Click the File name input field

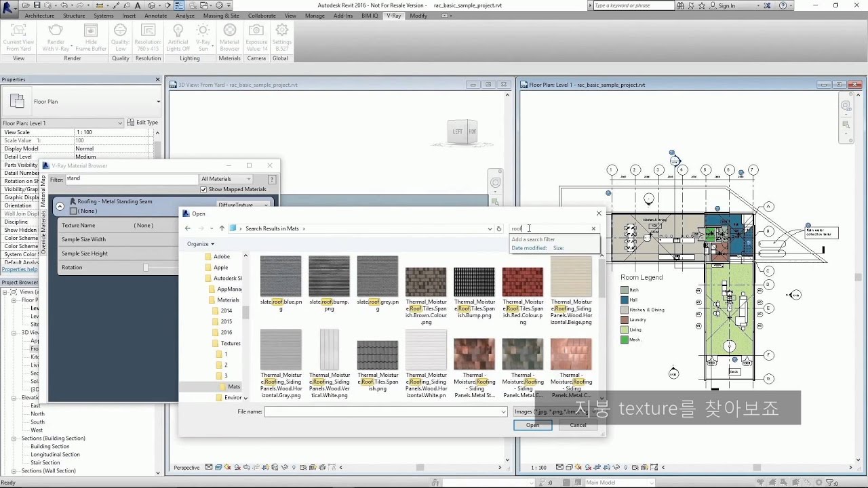[x=382, y=411]
